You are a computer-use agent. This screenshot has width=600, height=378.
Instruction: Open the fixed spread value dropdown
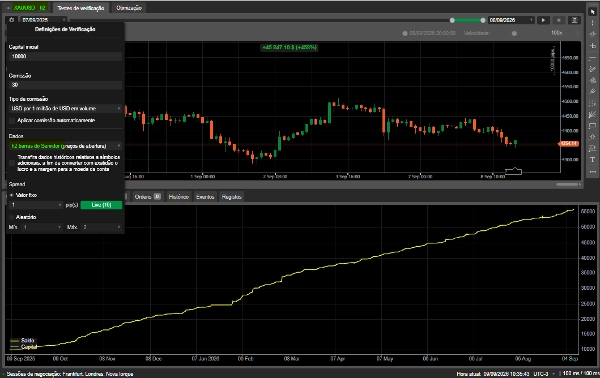(x=36, y=205)
